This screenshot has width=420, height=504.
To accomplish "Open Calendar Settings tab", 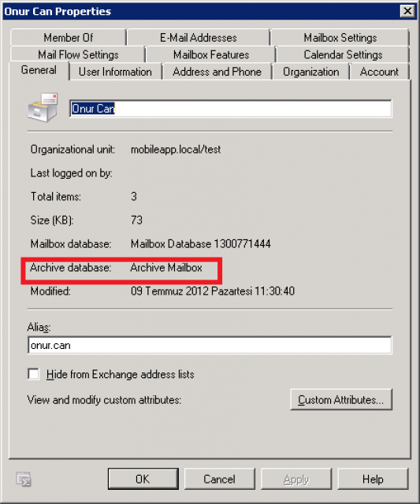I will [x=343, y=54].
